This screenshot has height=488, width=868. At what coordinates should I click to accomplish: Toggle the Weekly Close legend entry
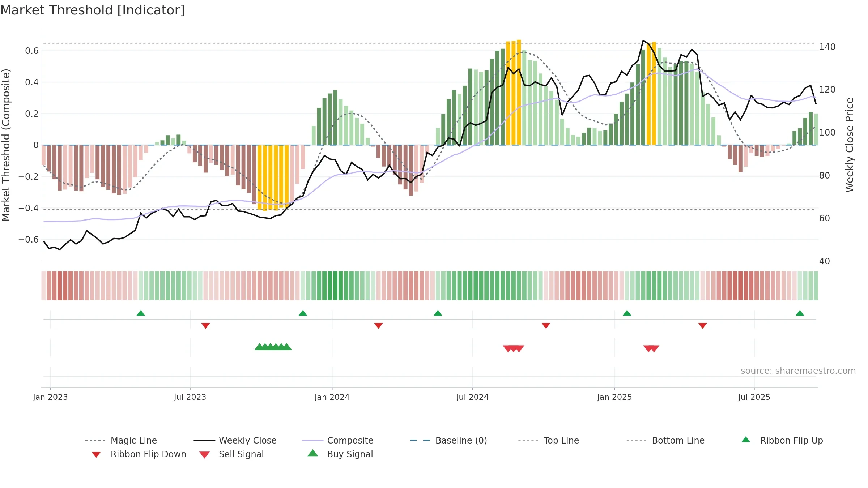(235, 440)
